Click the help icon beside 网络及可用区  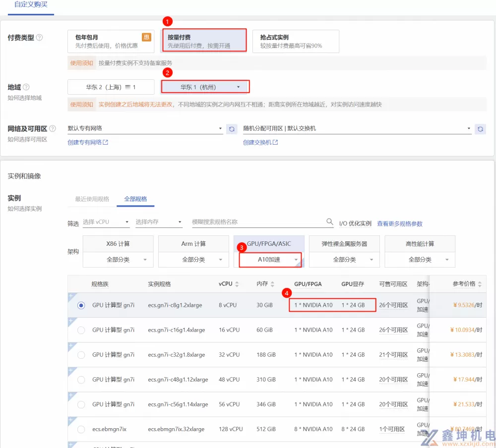pos(53,129)
